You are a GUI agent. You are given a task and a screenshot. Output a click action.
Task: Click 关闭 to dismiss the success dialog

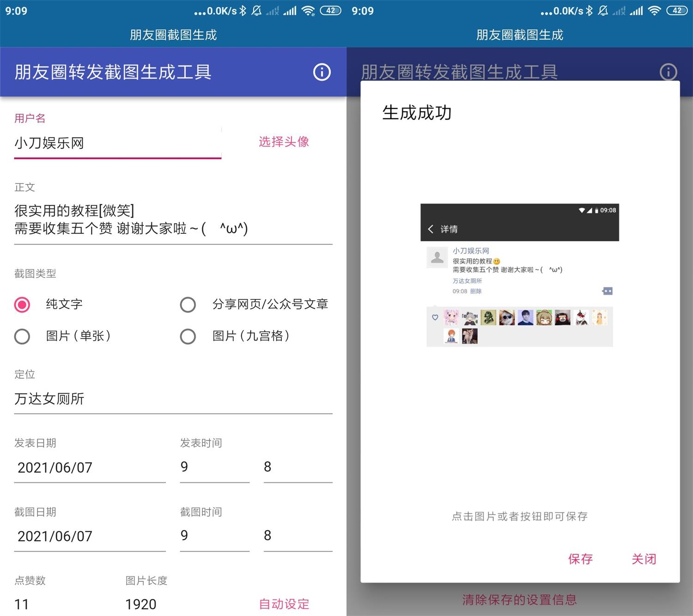pos(643,559)
